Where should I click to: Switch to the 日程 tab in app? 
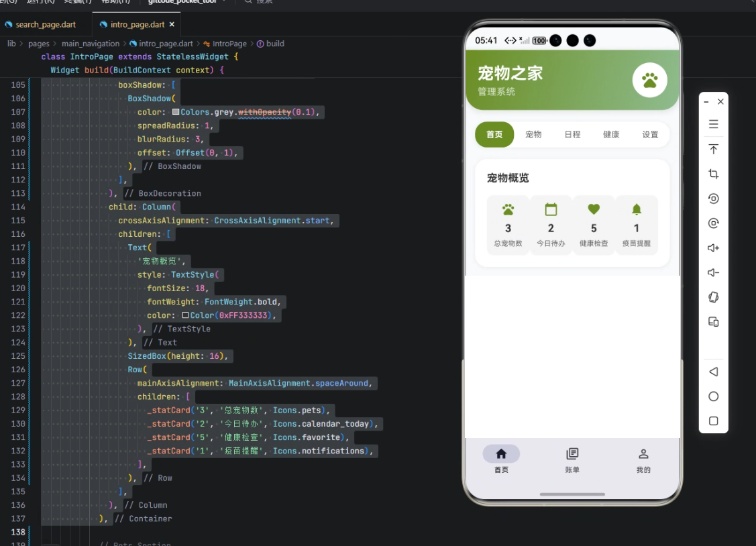click(x=572, y=134)
